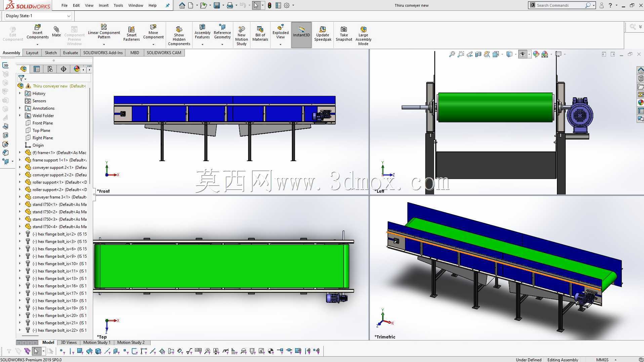
Task: Click the Save icon
Action: click(217, 5)
